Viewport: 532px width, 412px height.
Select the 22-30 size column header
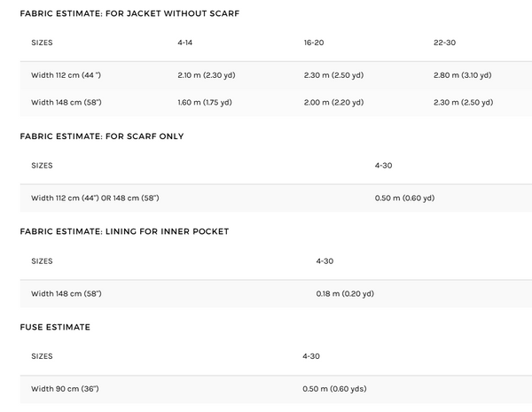pyautogui.click(x=444, y=43)
